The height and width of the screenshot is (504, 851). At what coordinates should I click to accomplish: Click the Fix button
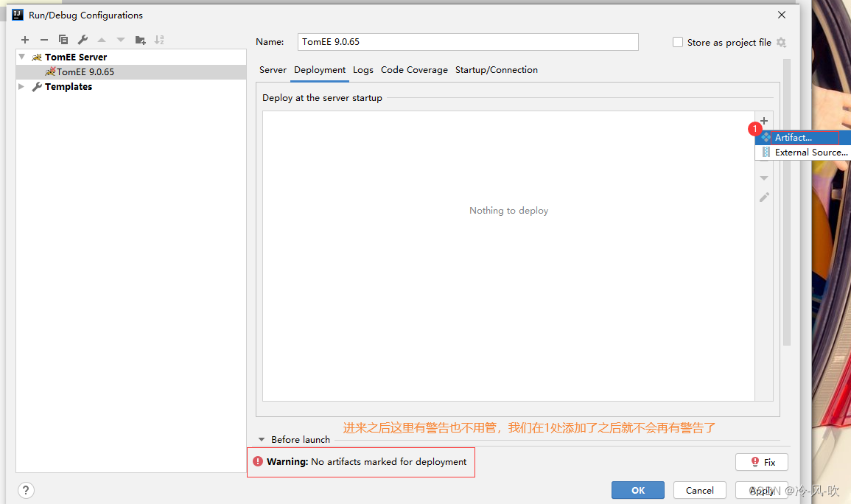tap(761, 462)
